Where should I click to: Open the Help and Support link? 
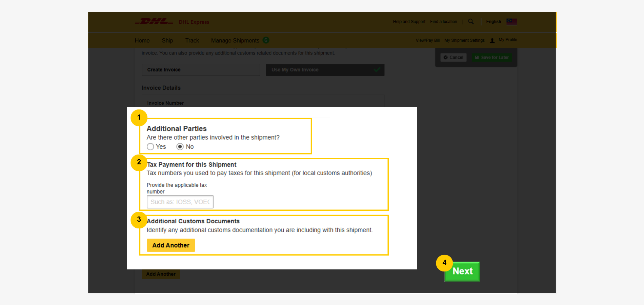[409, 22]
